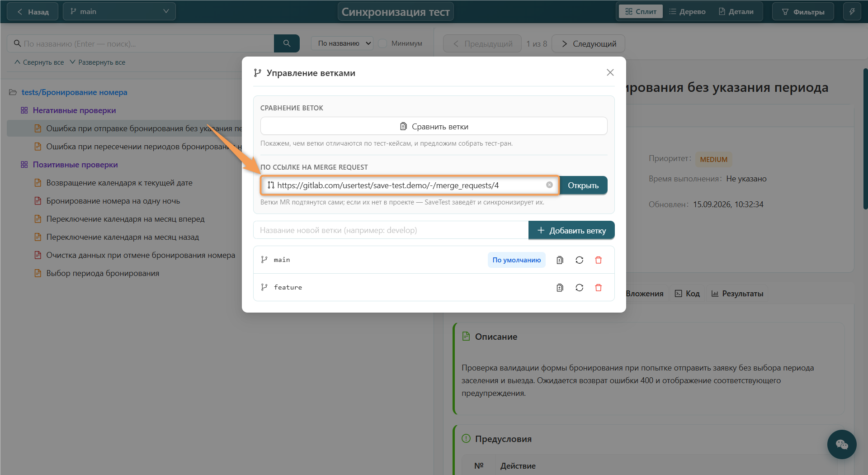Collapse all with Свернуть все
868x475 pixels.
tap(39, 62)
